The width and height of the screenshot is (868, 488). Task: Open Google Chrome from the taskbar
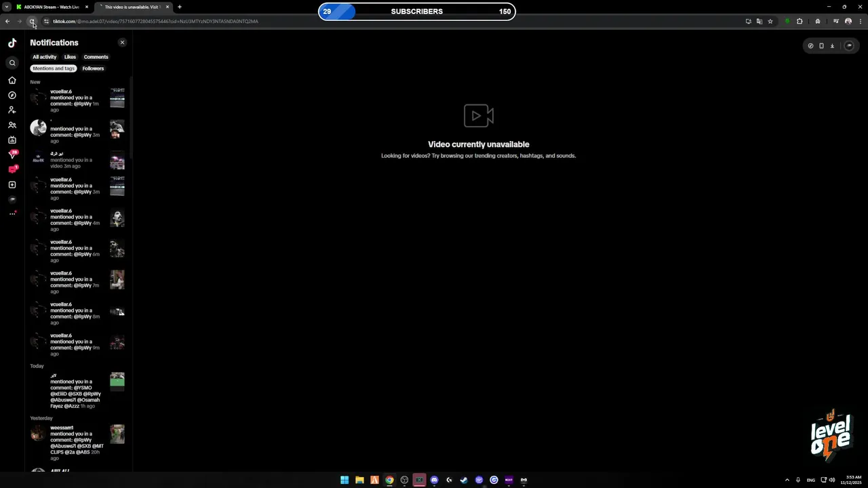click(x=389, y=480)
